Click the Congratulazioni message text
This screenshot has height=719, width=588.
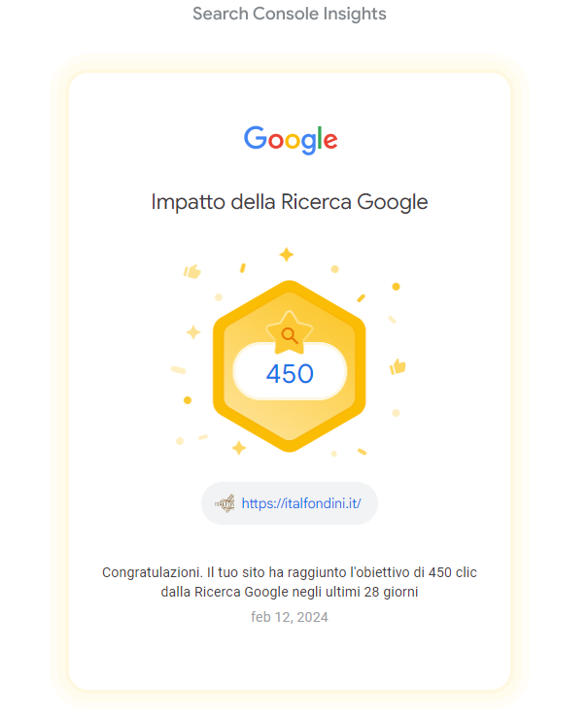290,582
